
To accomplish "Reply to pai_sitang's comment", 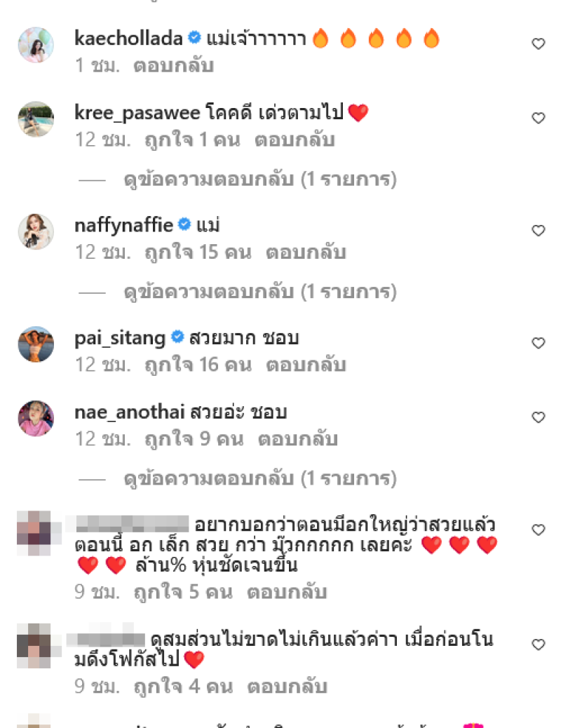I will (306, 365).
